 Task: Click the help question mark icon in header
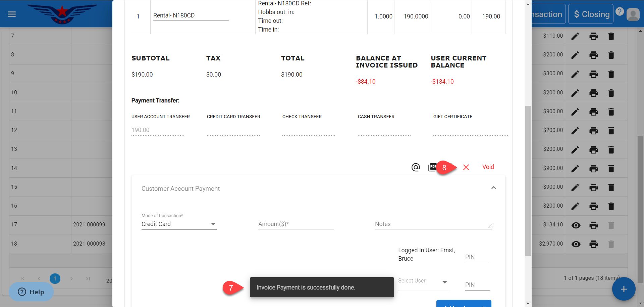click(620, 12)
